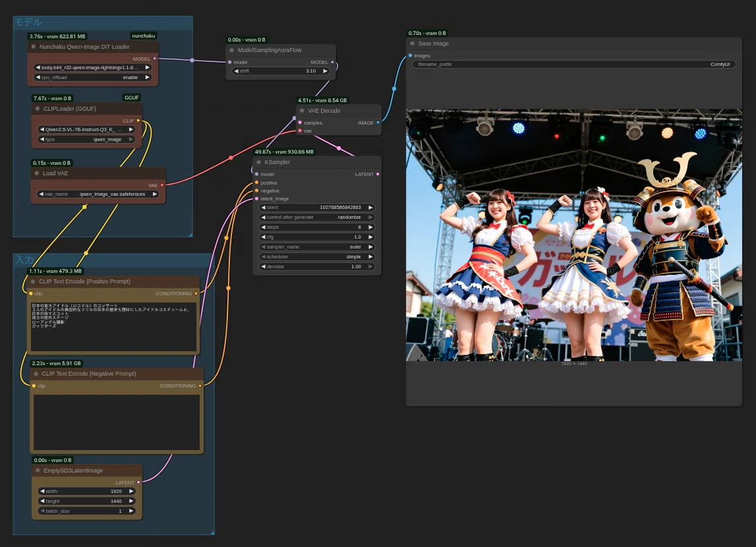Collapse the KSampler node title dot
This screenshot has height=547, width=756.
[259, 162]
